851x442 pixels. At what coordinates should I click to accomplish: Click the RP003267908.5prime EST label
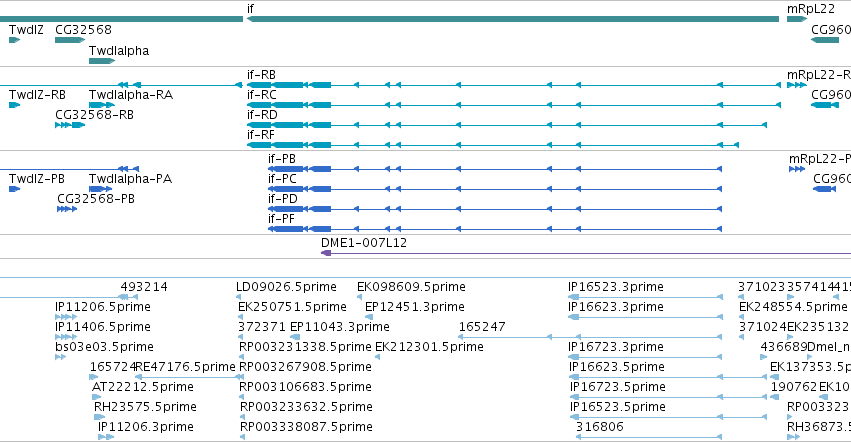point(306,367)
